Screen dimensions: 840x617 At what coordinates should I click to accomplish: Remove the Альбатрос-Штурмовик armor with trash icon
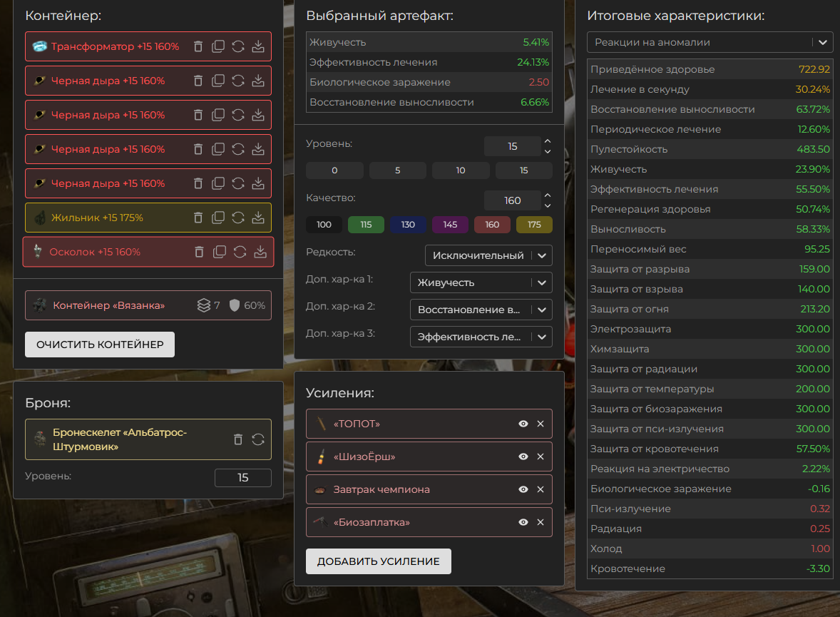point(238,439)
